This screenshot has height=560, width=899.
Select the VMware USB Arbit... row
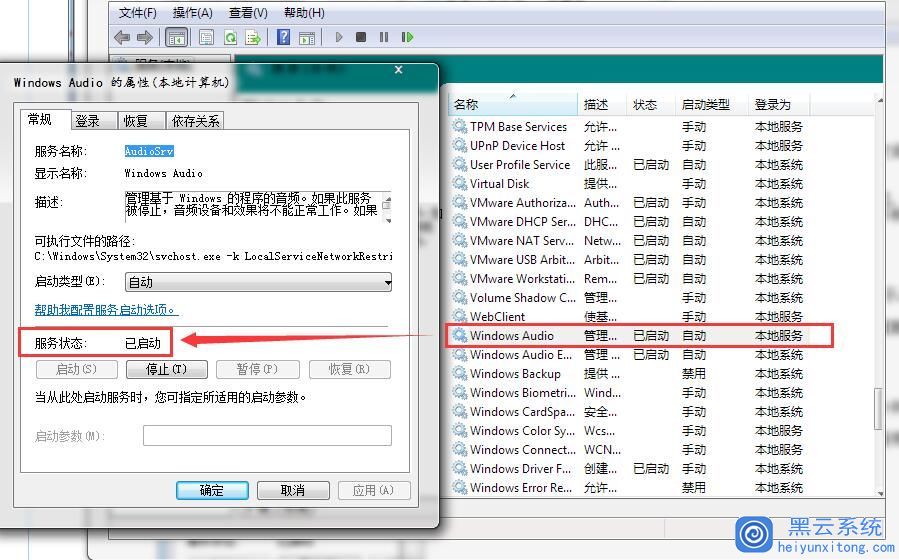[630, 259]
